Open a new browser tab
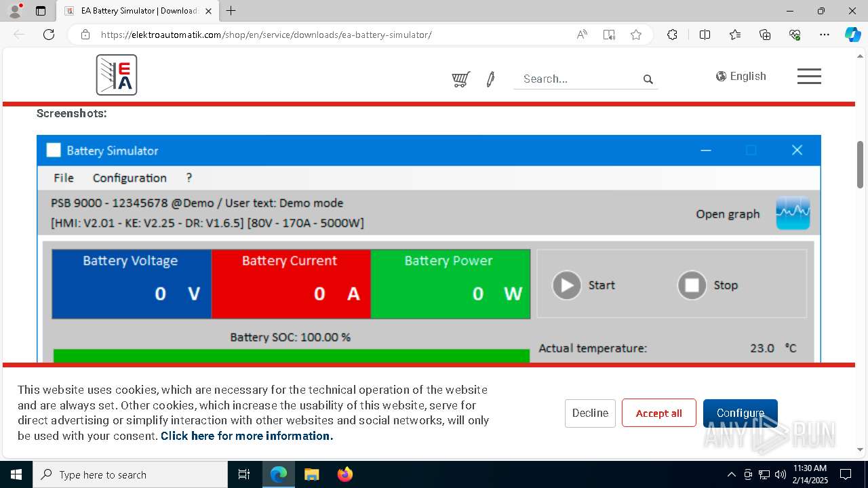868x488 pixels. pyautogui.click(x=231, y=11)
